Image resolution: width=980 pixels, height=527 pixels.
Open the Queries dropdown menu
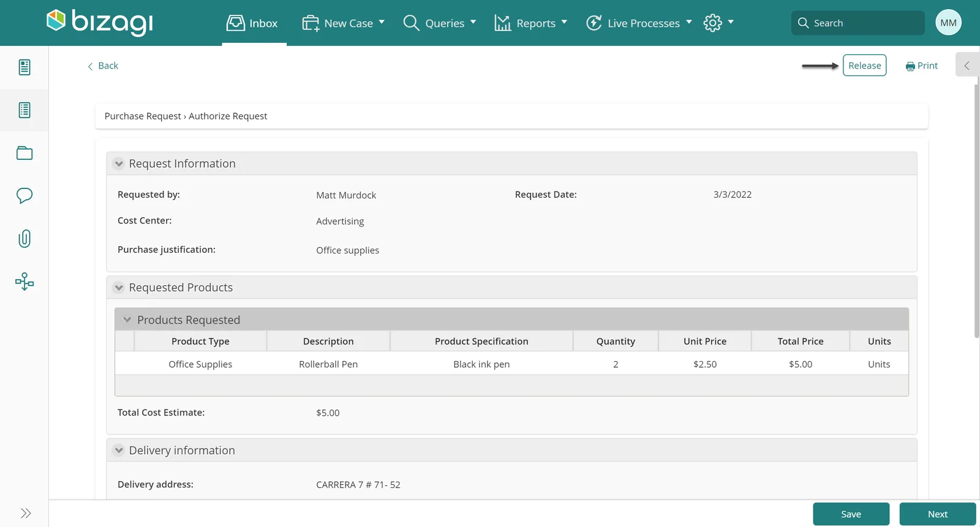point(439,23)
